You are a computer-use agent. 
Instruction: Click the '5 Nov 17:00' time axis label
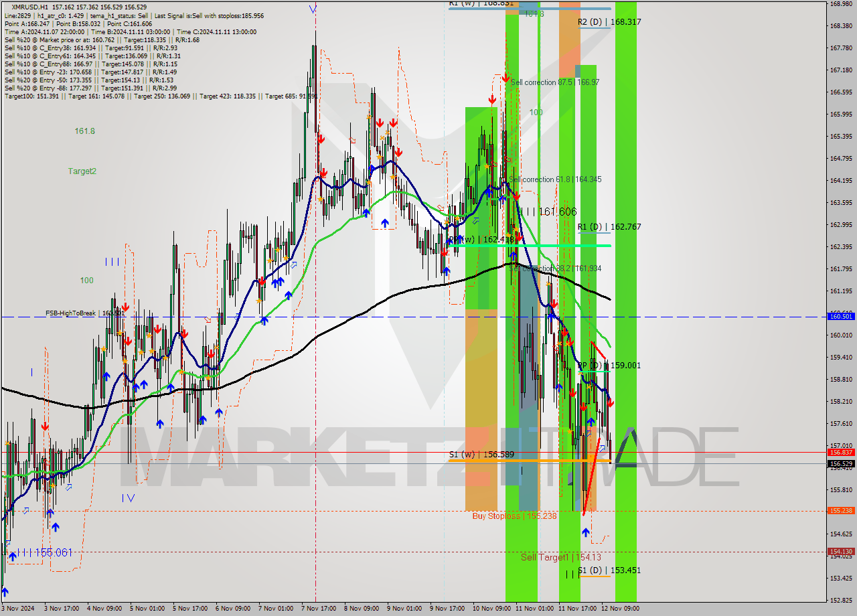coord(189,609)
